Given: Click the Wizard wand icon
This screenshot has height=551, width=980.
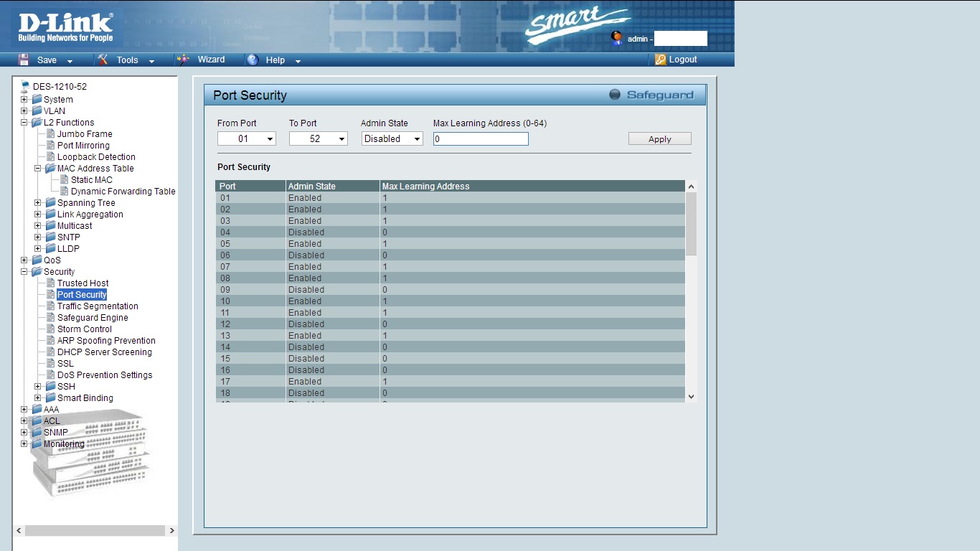Looking at the screenshot, I should [x=184, y=60].
